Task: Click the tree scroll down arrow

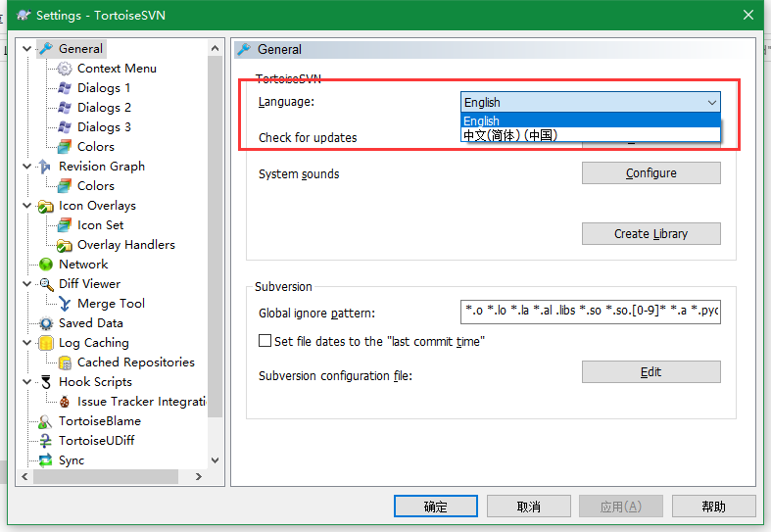Action: (x=215, y=460)
